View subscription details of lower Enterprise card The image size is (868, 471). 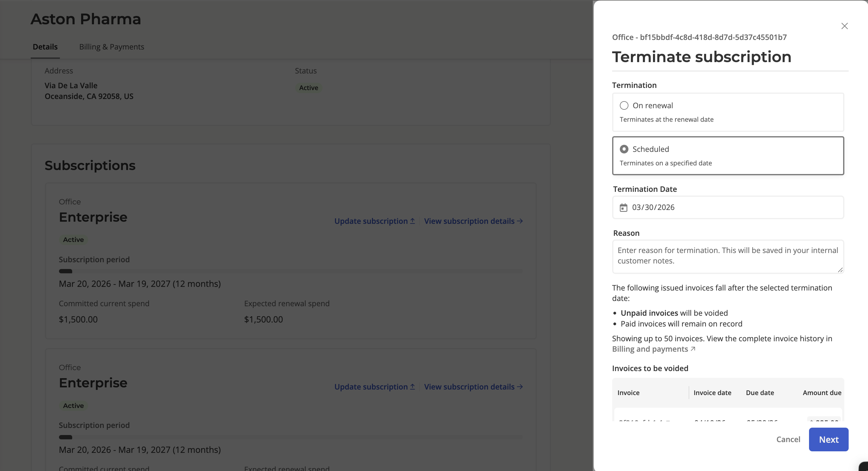point(473,387)
